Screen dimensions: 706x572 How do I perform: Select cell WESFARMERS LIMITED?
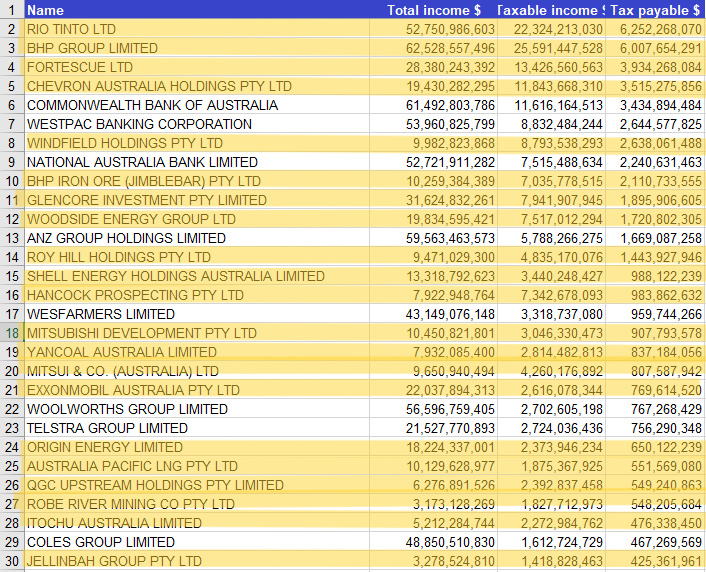coord(197,314)
